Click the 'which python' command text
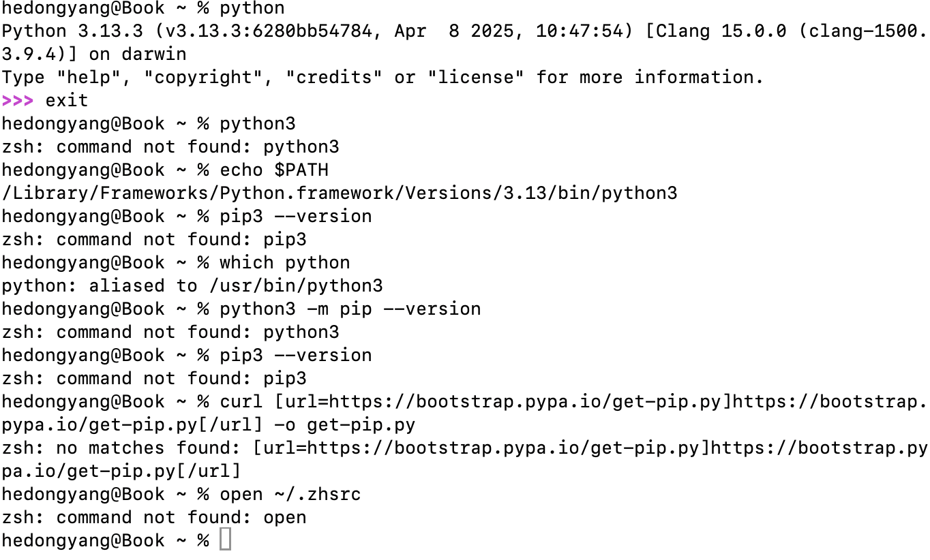The height and width of the screenshot is (560, 930). [x=285, y=262]
